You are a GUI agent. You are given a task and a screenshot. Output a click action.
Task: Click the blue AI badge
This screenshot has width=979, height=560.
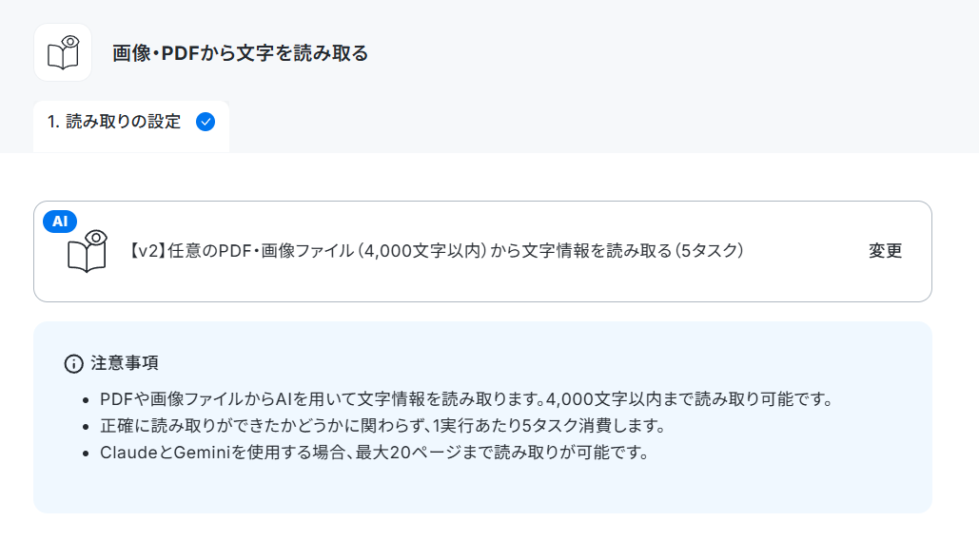coord(60,222)
